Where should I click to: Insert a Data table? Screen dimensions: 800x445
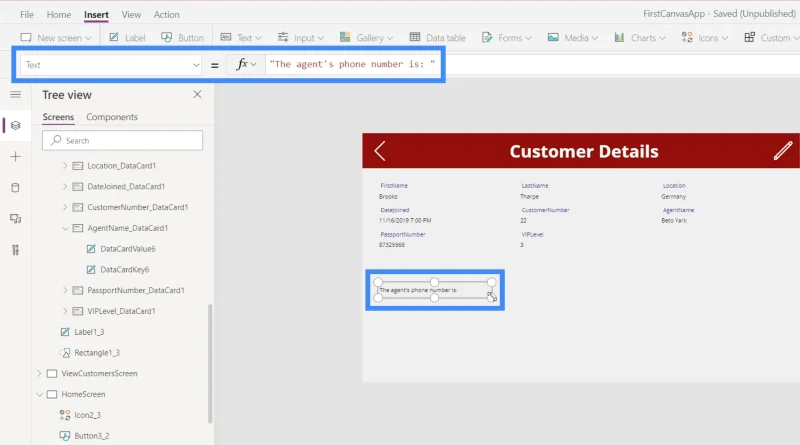[x=437, y=38]
